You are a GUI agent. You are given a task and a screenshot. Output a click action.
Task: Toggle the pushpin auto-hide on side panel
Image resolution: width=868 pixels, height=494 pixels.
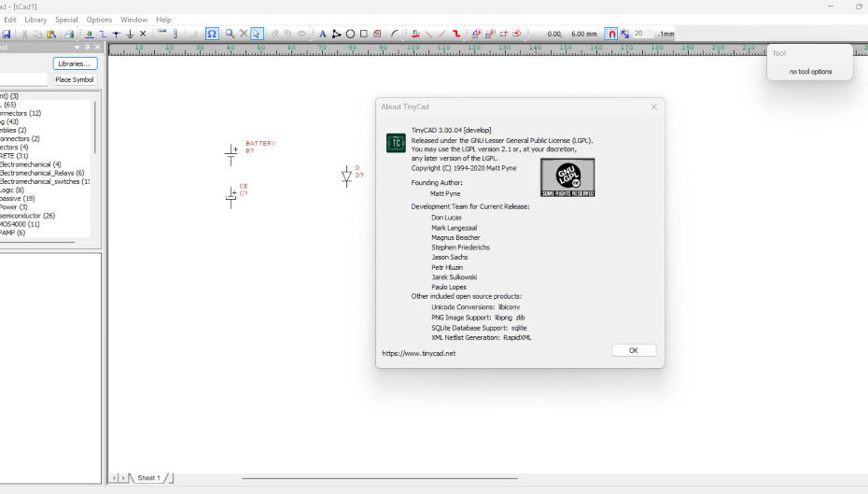point(88,48)
